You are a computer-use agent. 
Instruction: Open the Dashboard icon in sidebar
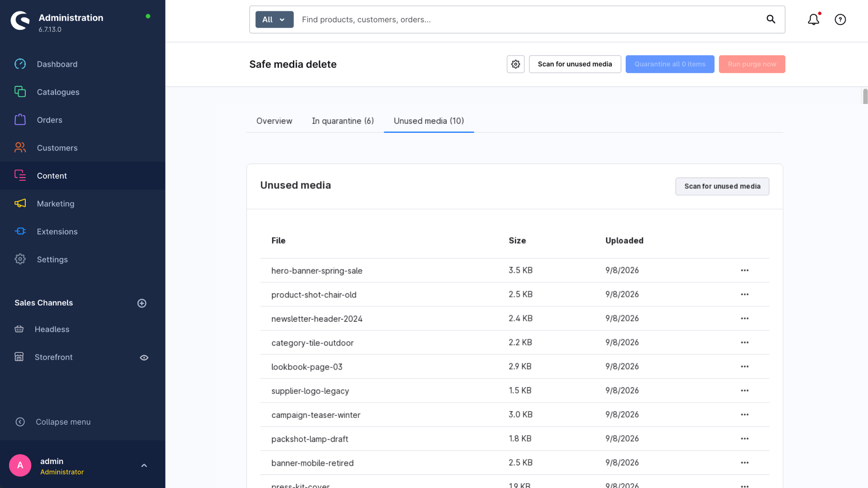pyautogui.click(x=20, y=64)
